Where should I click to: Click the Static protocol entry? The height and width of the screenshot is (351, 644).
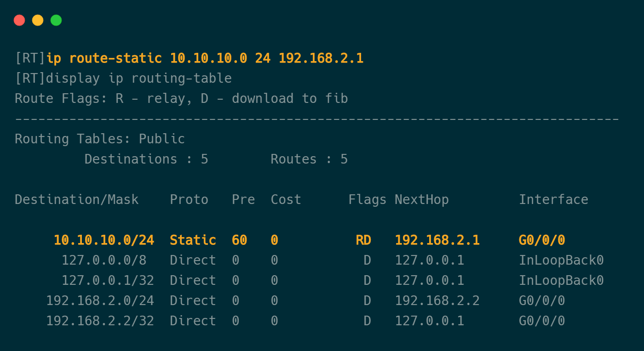[x=193, y=240]
